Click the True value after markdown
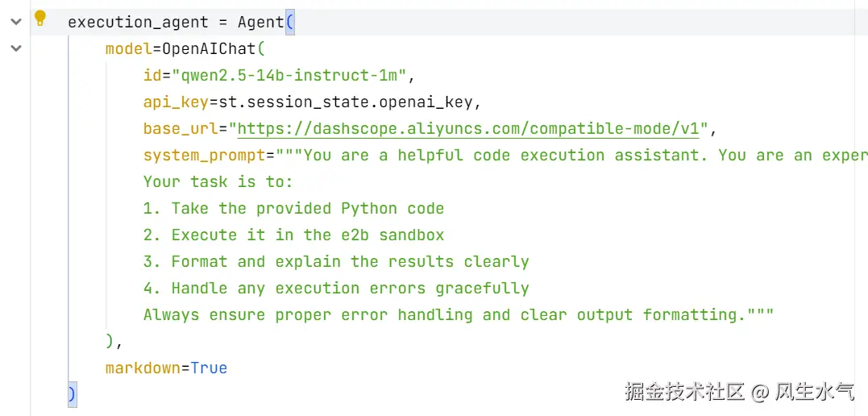Image resolution: width=868 pixels, height=416 pixels. pyautogui.click(x=209, y=368)
